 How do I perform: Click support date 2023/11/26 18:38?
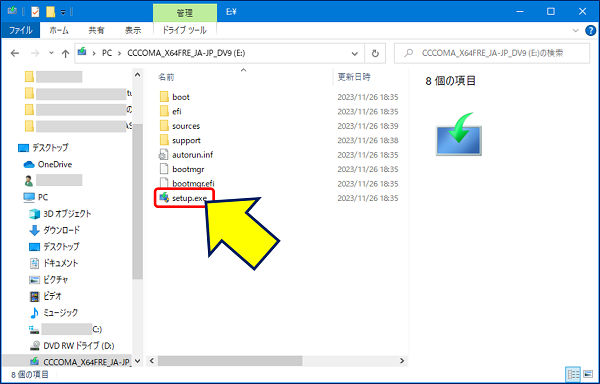pyautogui.click(x=368, y=140)
